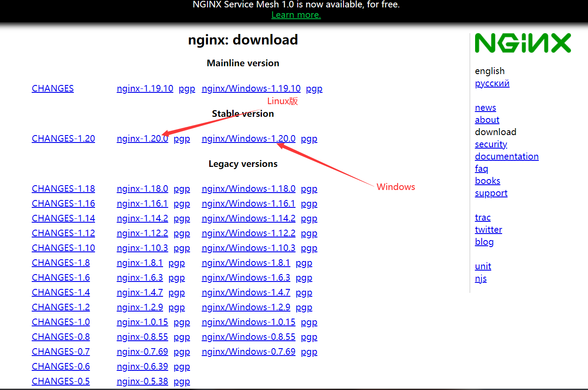Open the about page
The image size is (588, 390).
(x=487, y=120)
